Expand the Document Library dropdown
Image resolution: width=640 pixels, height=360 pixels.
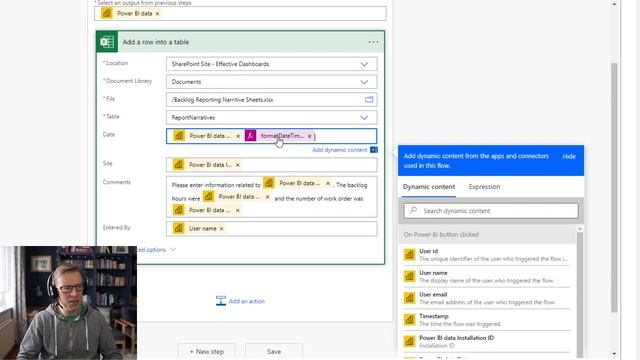coord(364,82)
